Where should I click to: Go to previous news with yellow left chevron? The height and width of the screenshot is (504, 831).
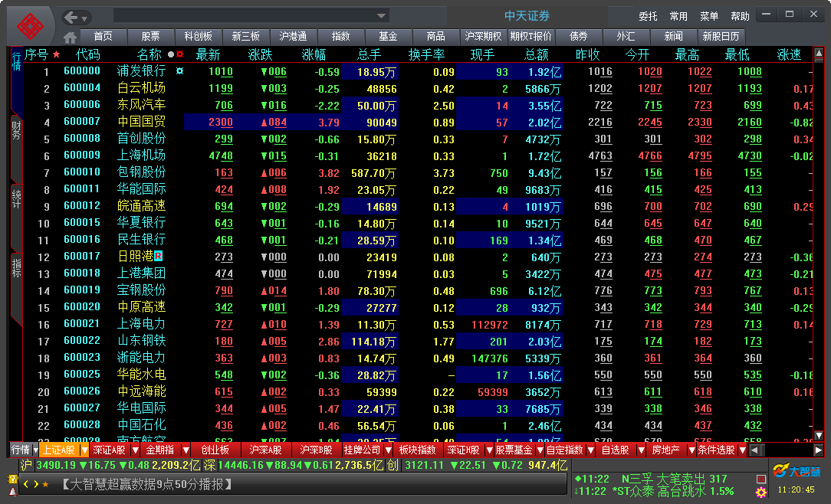26,484
